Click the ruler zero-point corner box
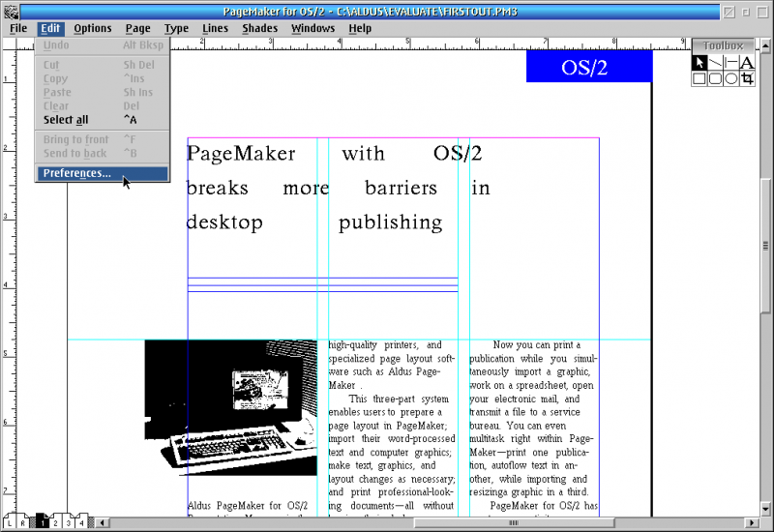The width and height of the screenshot is (774, 532). pyautogui.click(x=10, y=44)
